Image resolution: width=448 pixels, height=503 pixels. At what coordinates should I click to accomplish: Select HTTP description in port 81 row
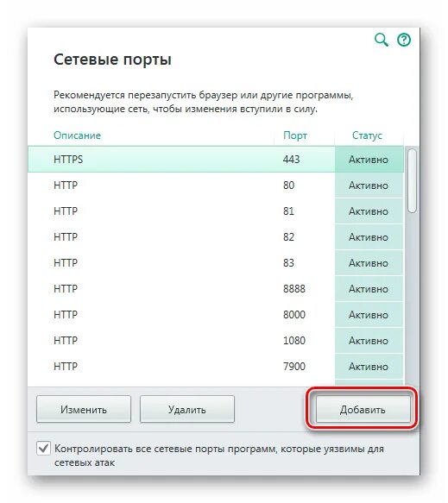(x=66, y=211)
